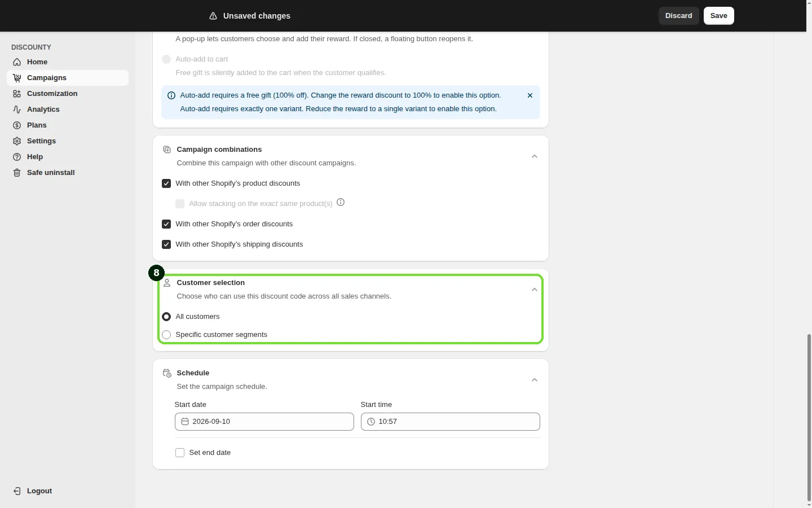This screenshot has width=812, height=508.
Task: Open the Analytics page
Action: coord(68,110)
